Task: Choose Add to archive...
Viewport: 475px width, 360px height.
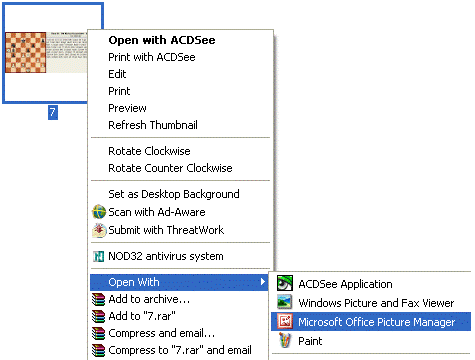Action: (180, 299)
